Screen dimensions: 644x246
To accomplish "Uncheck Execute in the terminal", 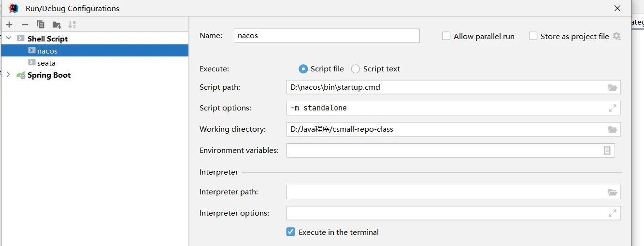I will coord(290,232).
